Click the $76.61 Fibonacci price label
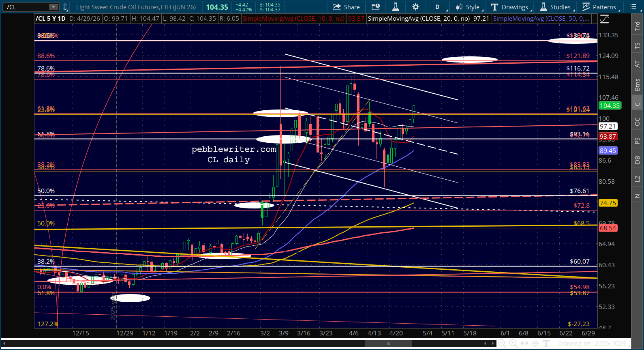 pos(580,191)
